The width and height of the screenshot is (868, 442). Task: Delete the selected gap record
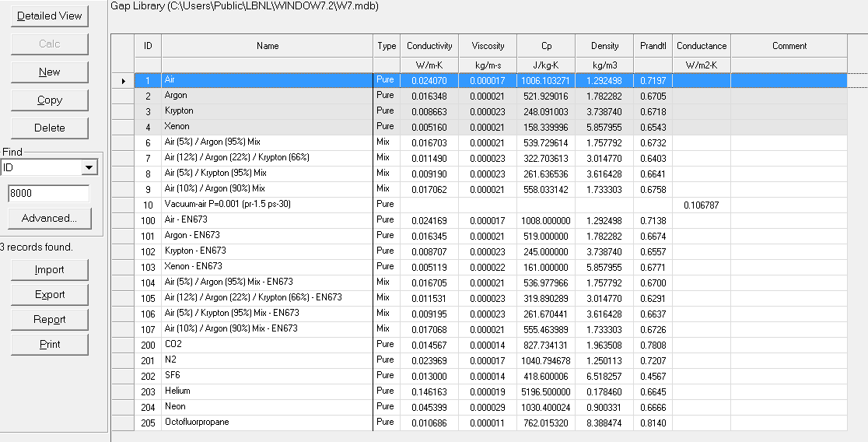tap(49, 128)
